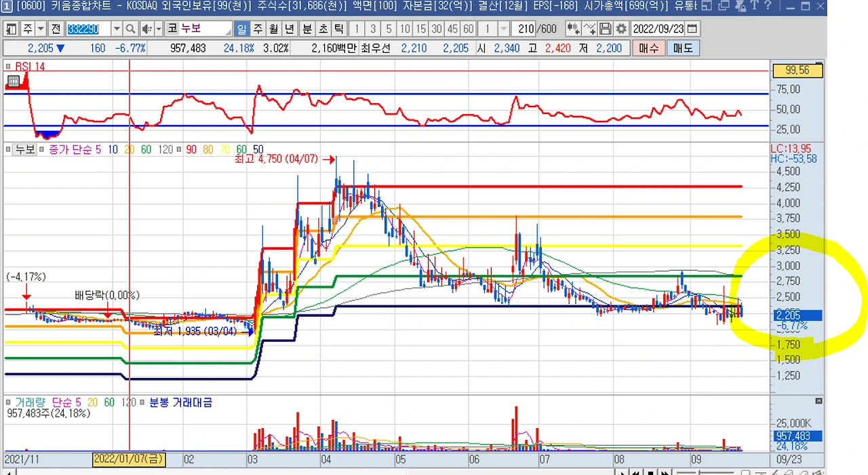This screenshot has width=868, height=475.
Task: Click the window layout icon in title bar
Action: tap(707, 7)
